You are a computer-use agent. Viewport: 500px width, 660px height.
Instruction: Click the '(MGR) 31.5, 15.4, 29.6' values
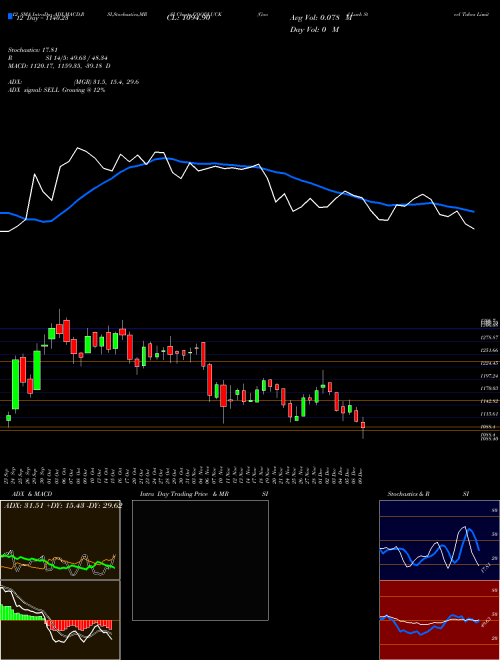click(106, 82)
